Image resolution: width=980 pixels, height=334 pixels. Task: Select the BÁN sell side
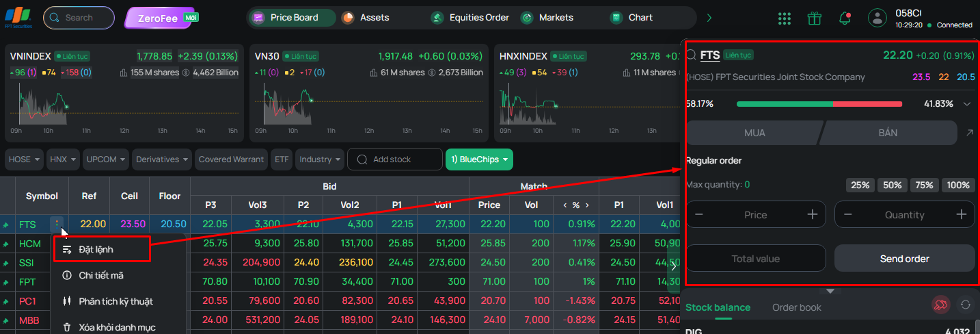[x=888, y=133]
